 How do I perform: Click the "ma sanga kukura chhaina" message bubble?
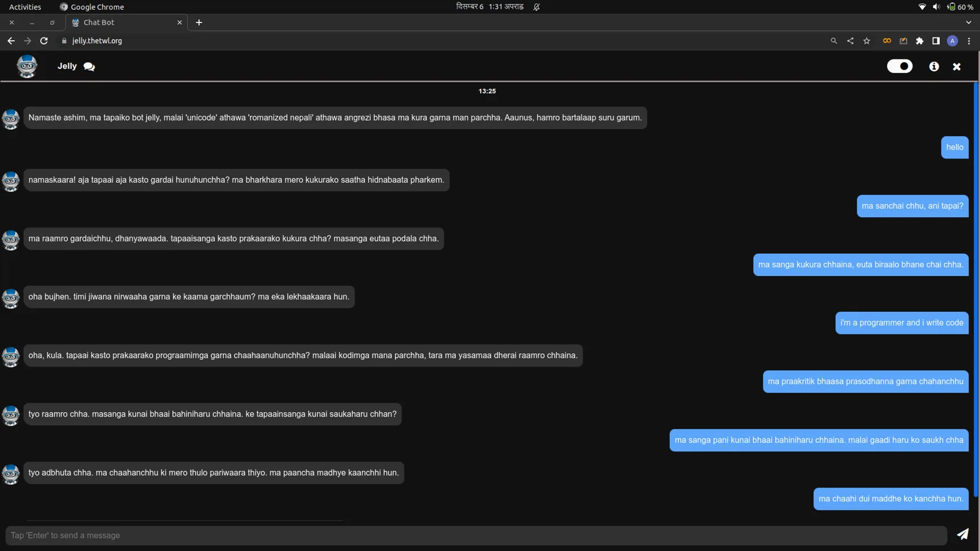(861, 265)
